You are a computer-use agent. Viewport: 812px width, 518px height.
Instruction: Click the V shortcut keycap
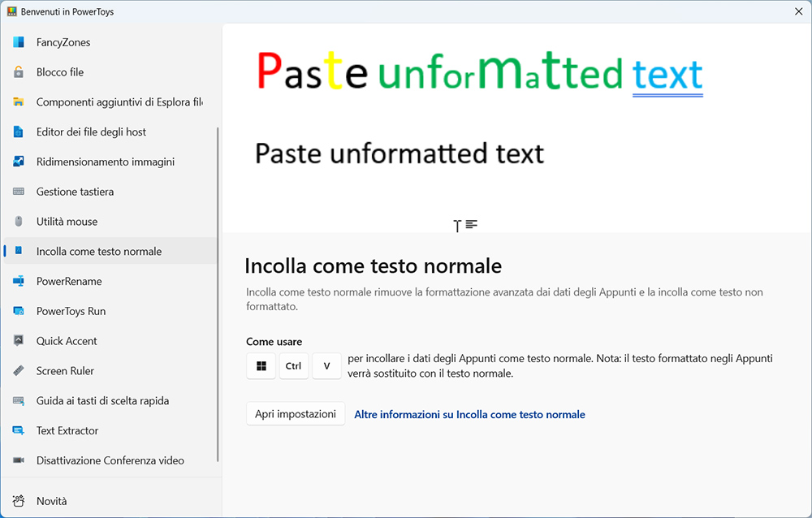326,366
